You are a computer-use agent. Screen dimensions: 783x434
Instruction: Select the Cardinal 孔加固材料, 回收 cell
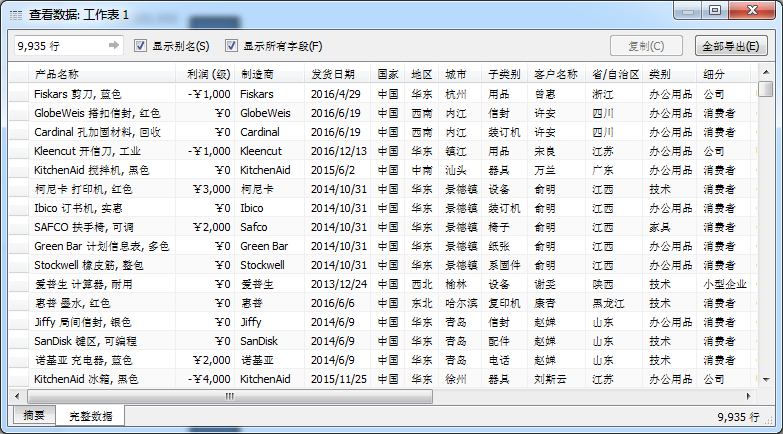click(x=102, y=132)
